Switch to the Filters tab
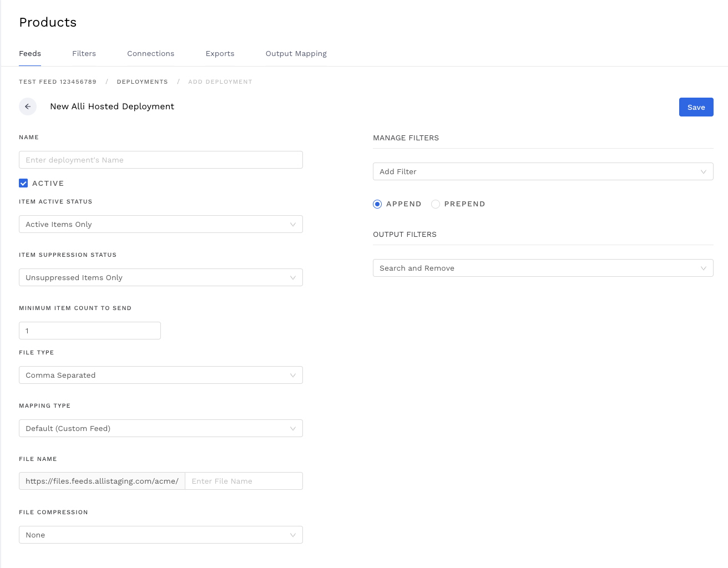 84,54
